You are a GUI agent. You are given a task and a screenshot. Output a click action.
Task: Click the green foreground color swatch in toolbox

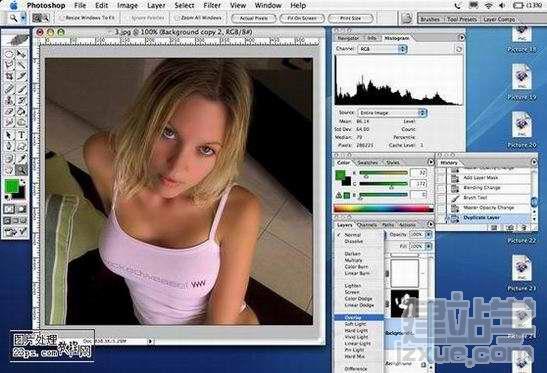11,187
